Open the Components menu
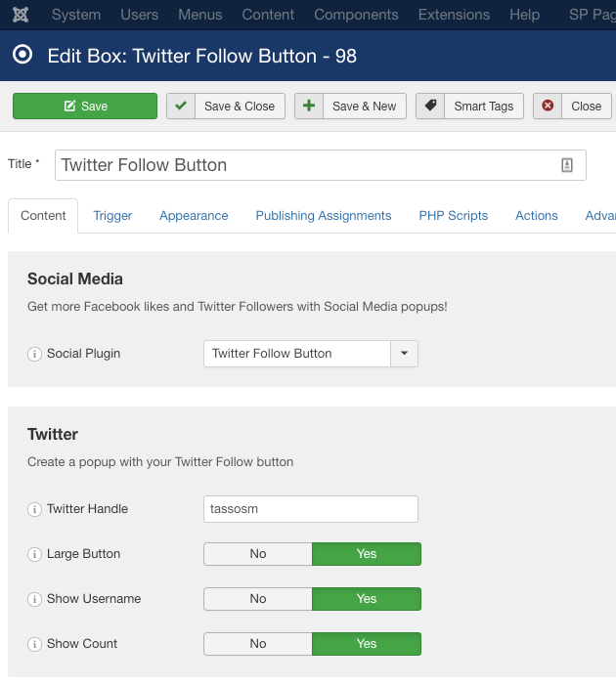The image size is (616, 685). [x=356, y=15]
